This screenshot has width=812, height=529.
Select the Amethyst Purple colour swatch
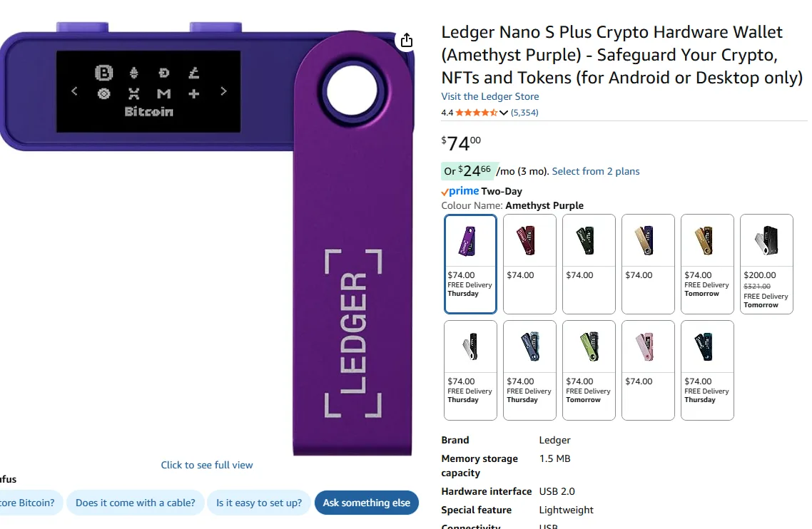point(470,240)
